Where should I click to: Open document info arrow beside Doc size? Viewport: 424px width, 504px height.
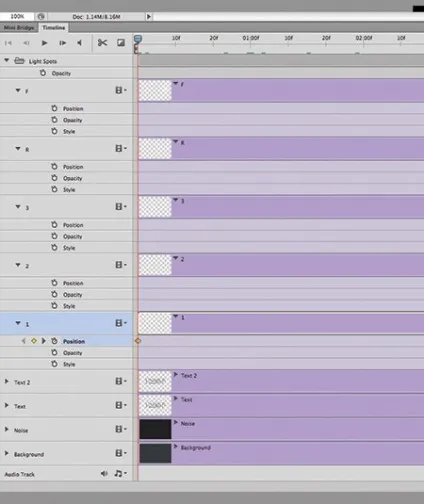click(149, 16)
